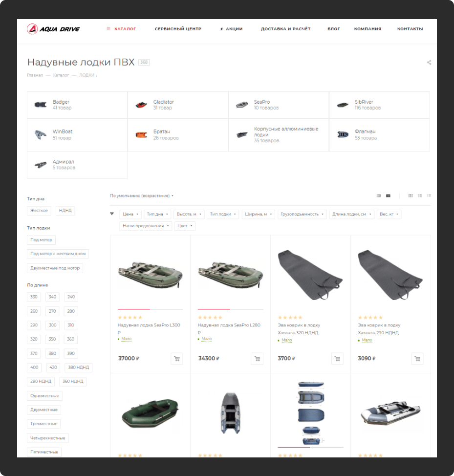Viewport: 454px width, 476px height.
Task: Add SeaPro L300 boat to cart
Action: (176, 359)
